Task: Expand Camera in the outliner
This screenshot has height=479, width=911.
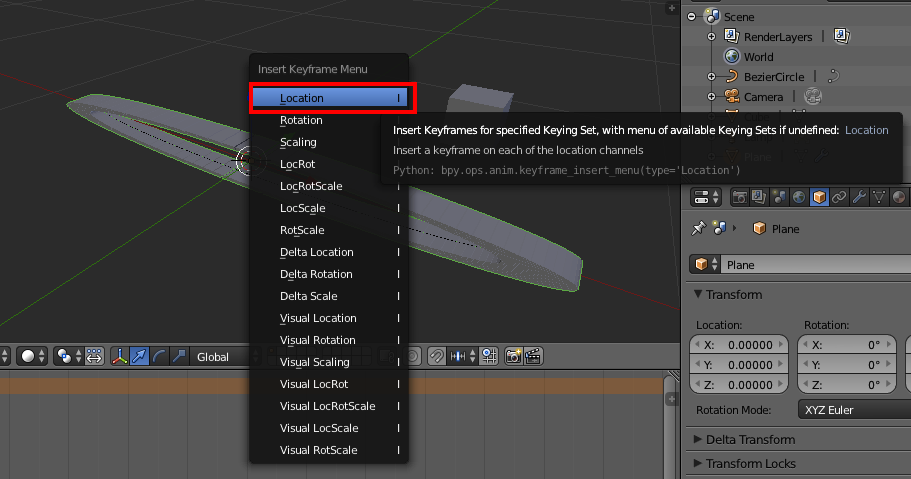Action: coord(711,96)
